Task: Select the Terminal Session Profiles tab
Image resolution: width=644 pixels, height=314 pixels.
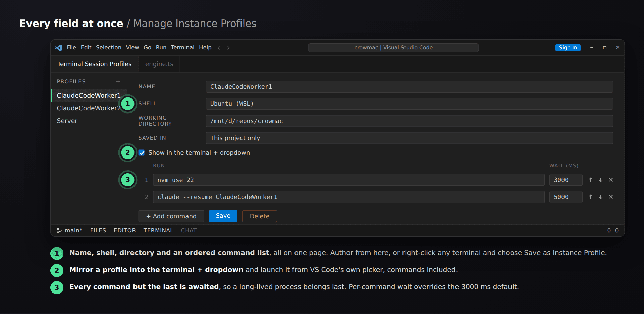Action: [95, 64]
